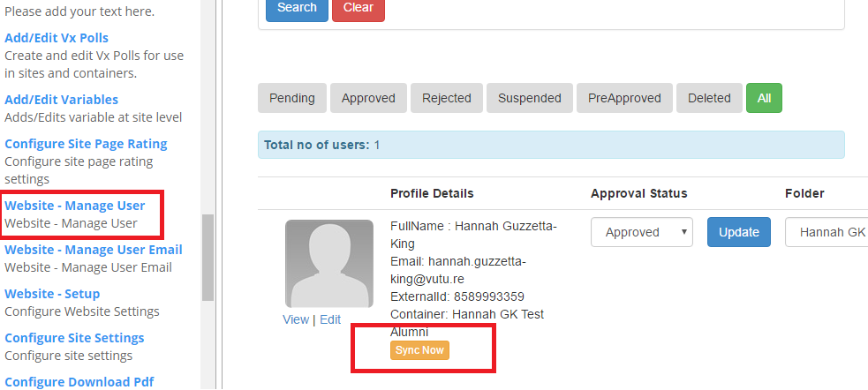The height and width of the screenshot is (390, 868).
Task: Open Configure Site Page Rating link
Action: pyautogui.click(x=86, y=144)
